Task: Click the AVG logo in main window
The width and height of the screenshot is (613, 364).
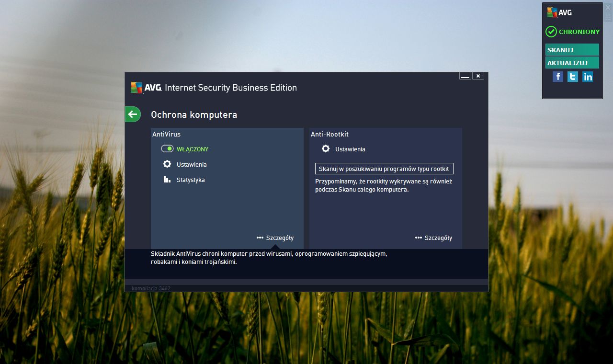Action: [146, 88]
